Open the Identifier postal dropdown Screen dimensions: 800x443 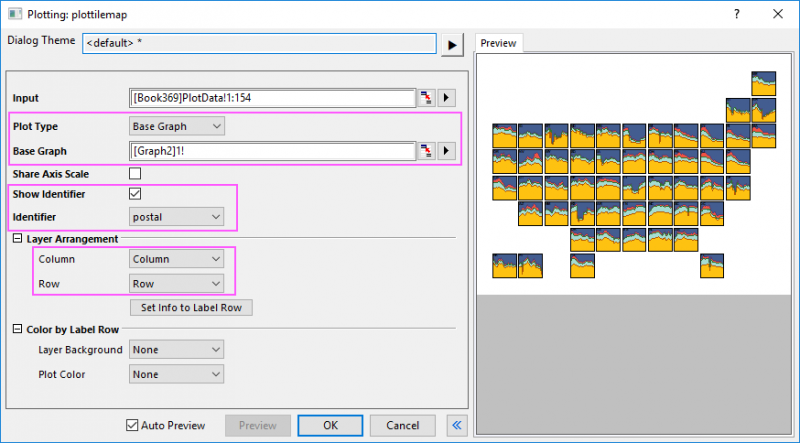(177, 216)
